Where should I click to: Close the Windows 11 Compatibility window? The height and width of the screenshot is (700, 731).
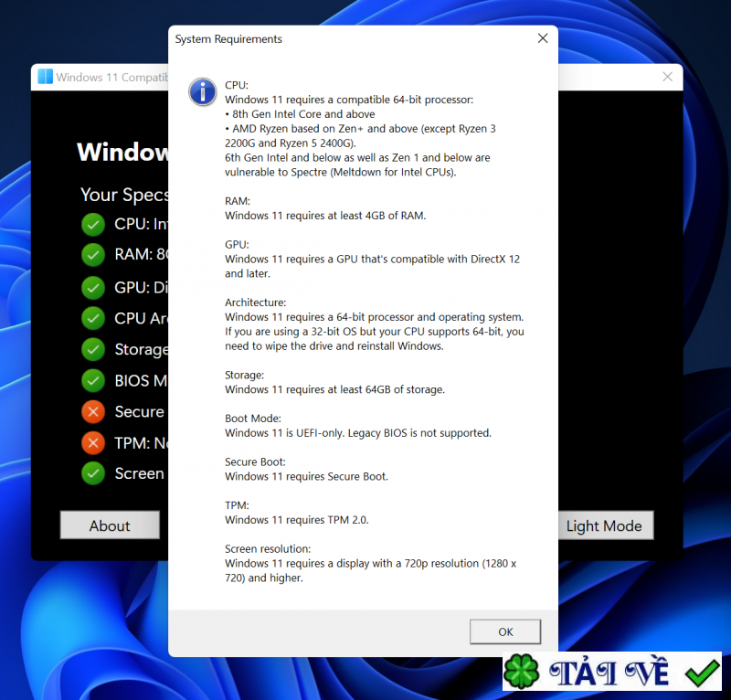pyautogui.click(x=668, y=77)
